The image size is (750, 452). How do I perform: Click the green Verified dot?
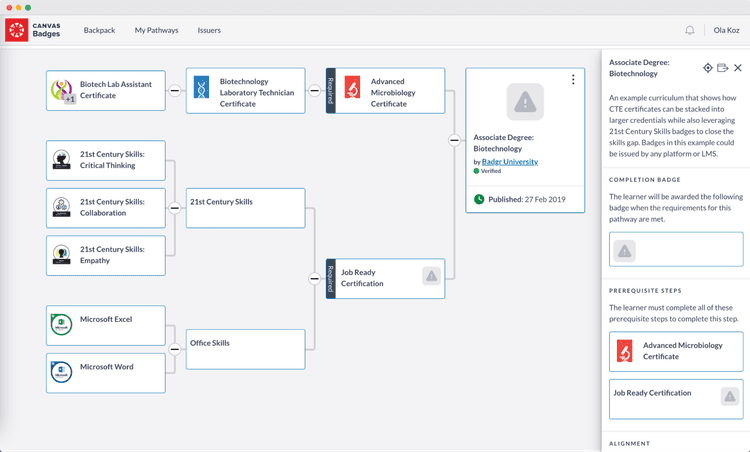pyautogui.click(x=476, y=171)
